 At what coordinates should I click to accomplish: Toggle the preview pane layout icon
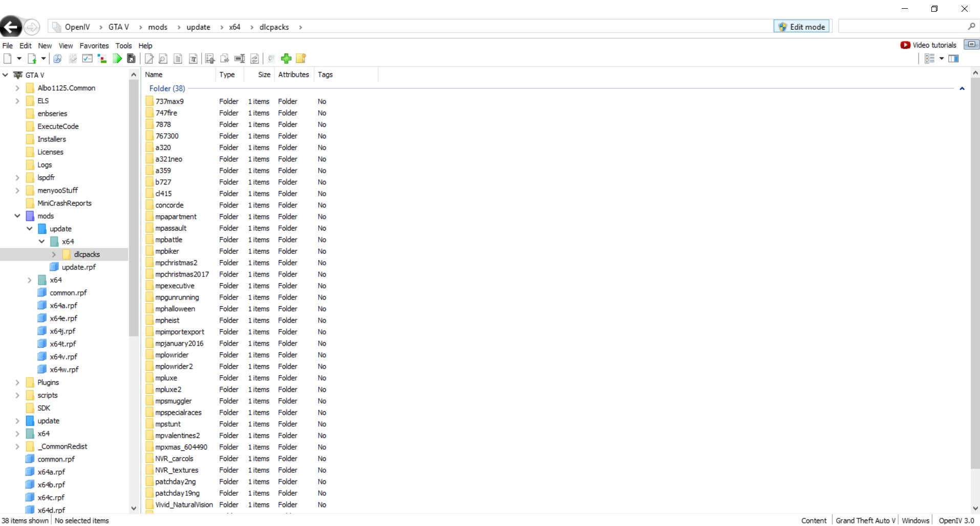tap(953, 59)
